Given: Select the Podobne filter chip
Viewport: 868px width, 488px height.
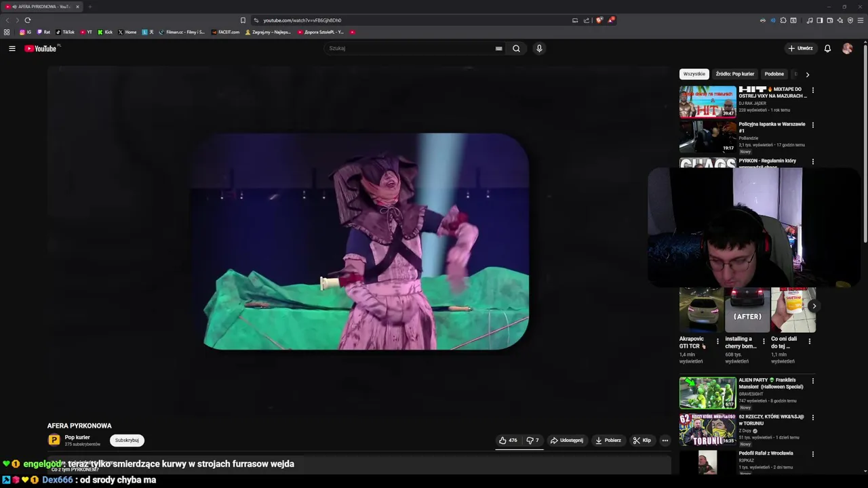Looking at the screenshot, I should coord(774,74).
